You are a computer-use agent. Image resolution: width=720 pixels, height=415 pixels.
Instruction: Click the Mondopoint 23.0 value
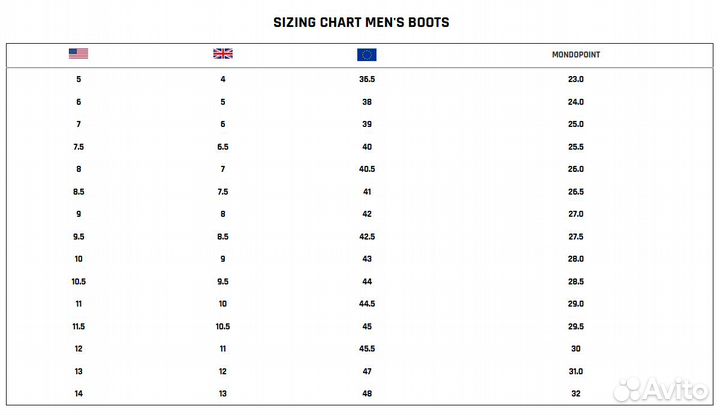tap(576, 79)
